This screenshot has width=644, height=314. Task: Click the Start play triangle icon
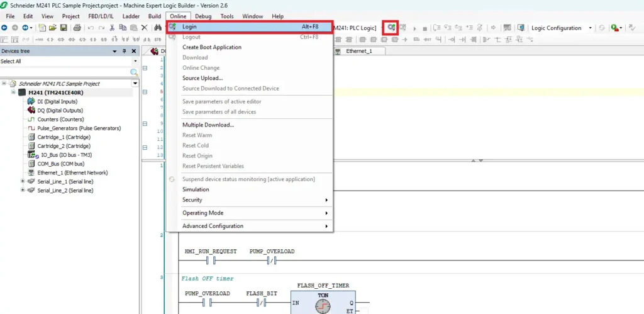pos(414,28)
